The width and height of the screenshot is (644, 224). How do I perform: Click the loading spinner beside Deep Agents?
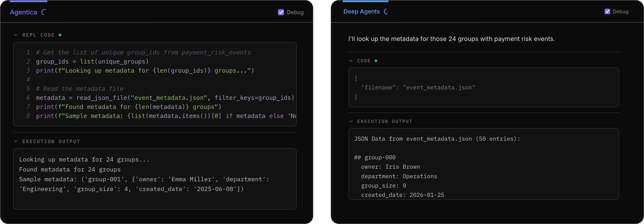(386, 11)
